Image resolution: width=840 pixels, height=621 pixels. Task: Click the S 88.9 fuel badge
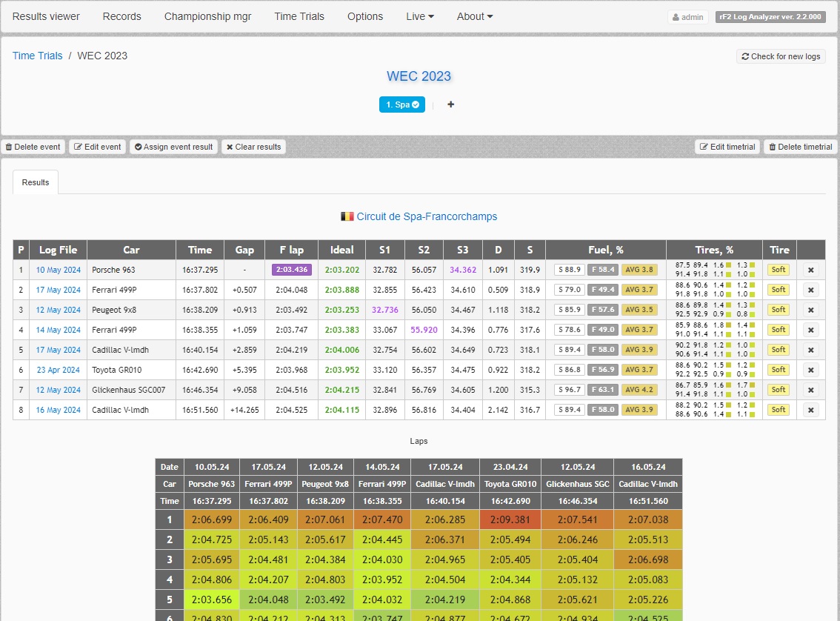tap(570, 270)
